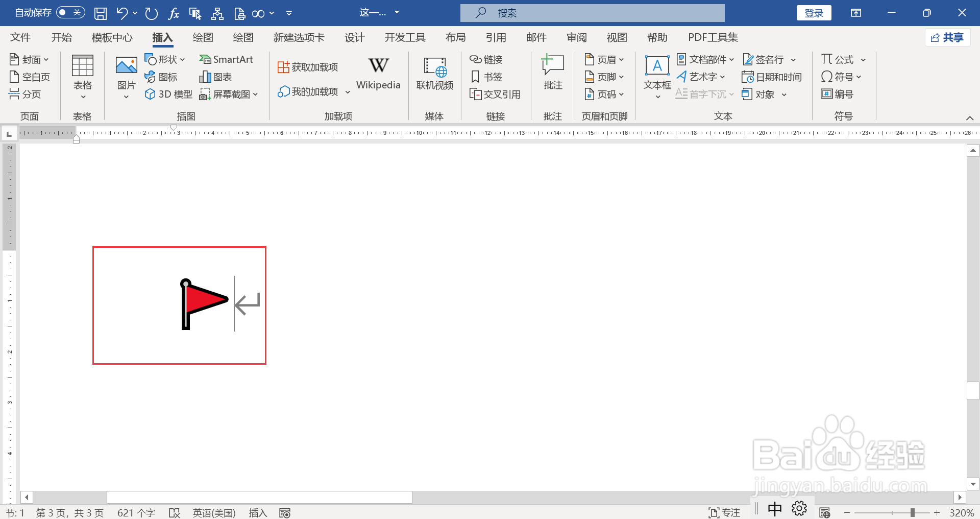
Task: Toggle the 自动保存 AutoSave switch
Action: [70, 13]
